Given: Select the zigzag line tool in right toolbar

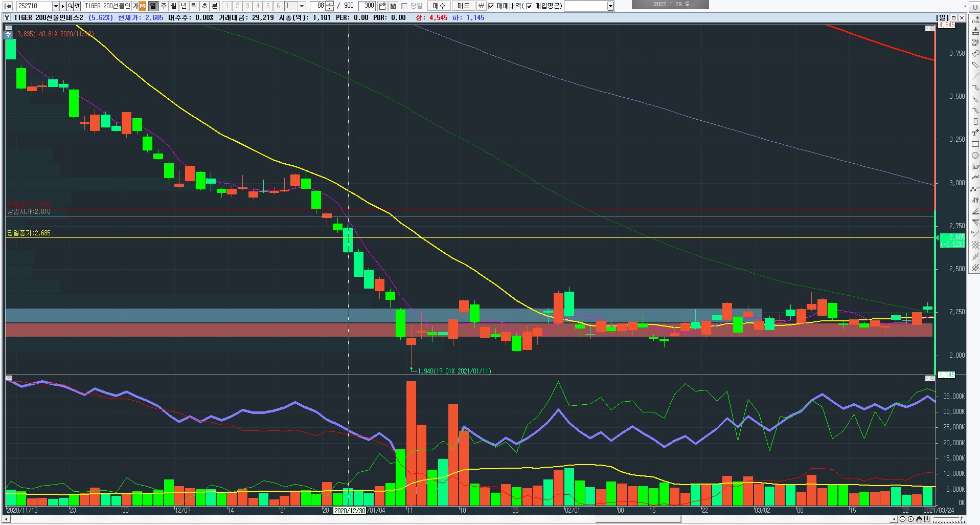Looking at the screenshot, I should click(x=975, y=189).
